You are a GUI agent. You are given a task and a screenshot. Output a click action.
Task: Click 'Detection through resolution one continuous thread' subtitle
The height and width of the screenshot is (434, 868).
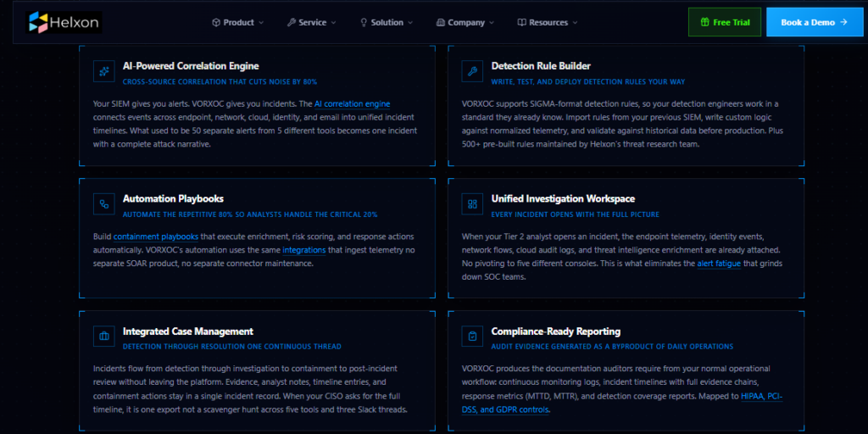point(232,347)
